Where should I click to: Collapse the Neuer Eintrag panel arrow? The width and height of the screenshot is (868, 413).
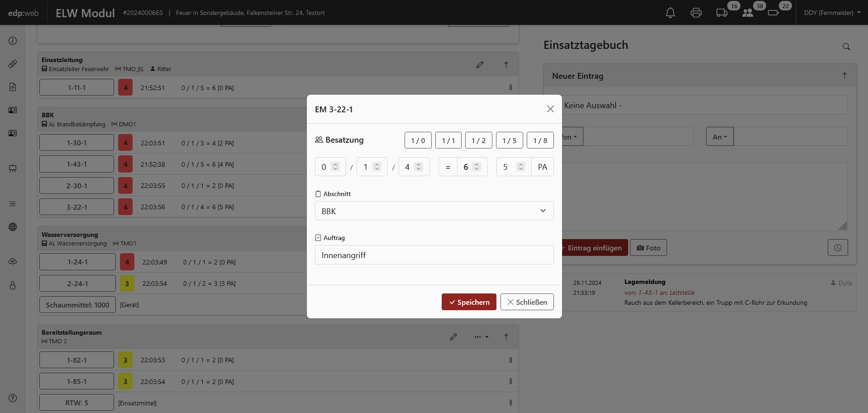844,76
